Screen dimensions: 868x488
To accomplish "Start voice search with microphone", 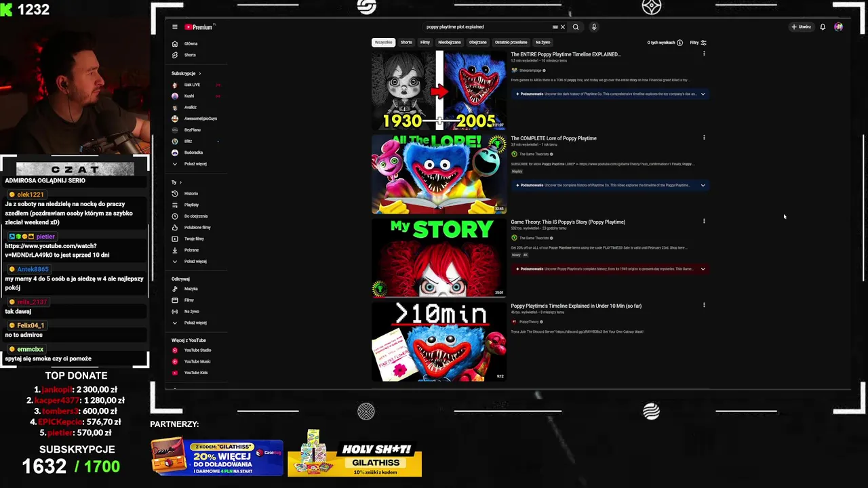I will pos(594,27).
